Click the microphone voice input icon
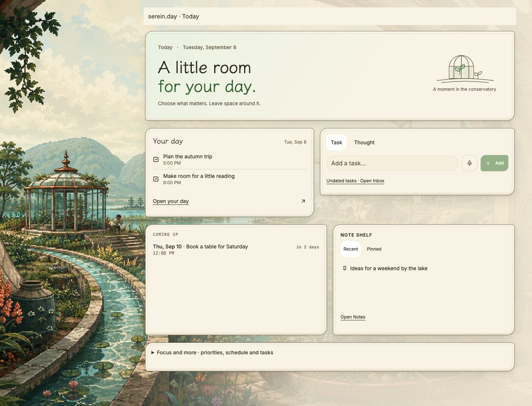Viewport: 532px width, 406px height. pos(470,163)
